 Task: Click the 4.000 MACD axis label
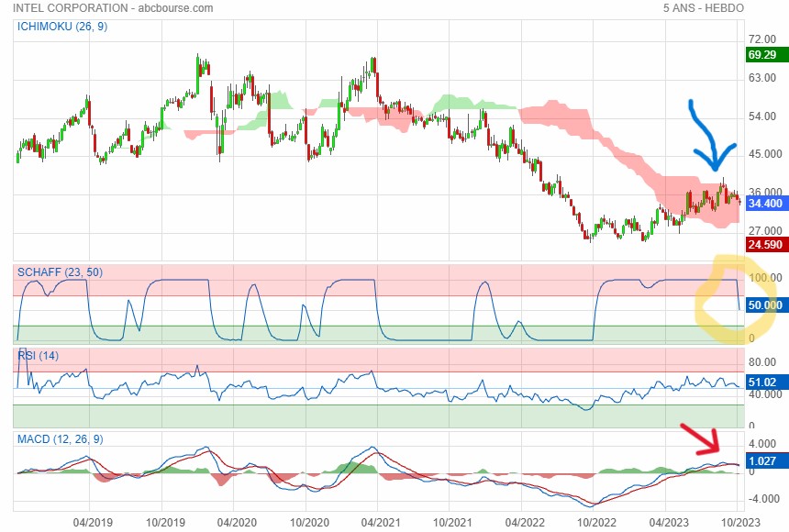(762, 443)
